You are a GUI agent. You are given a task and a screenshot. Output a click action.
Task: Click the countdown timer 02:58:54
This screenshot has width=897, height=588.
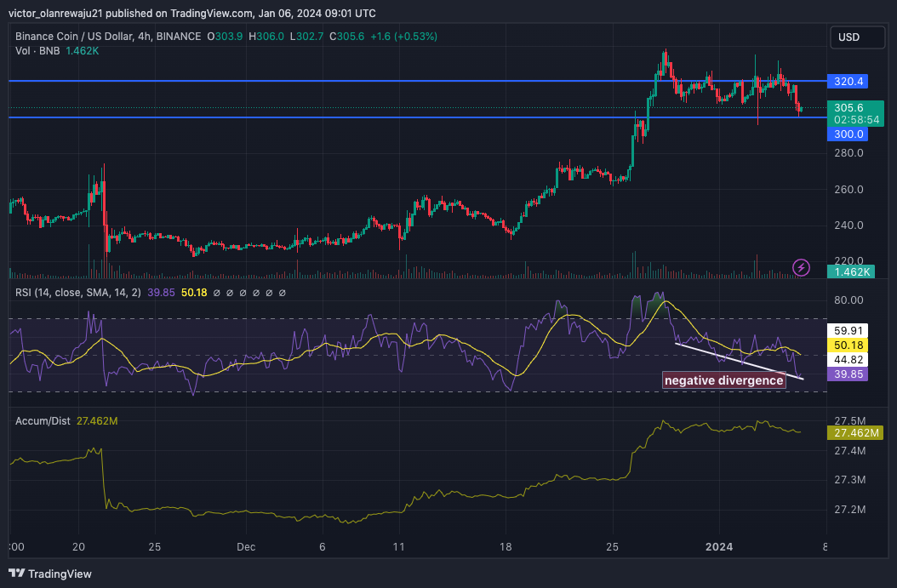coord(856,119)
